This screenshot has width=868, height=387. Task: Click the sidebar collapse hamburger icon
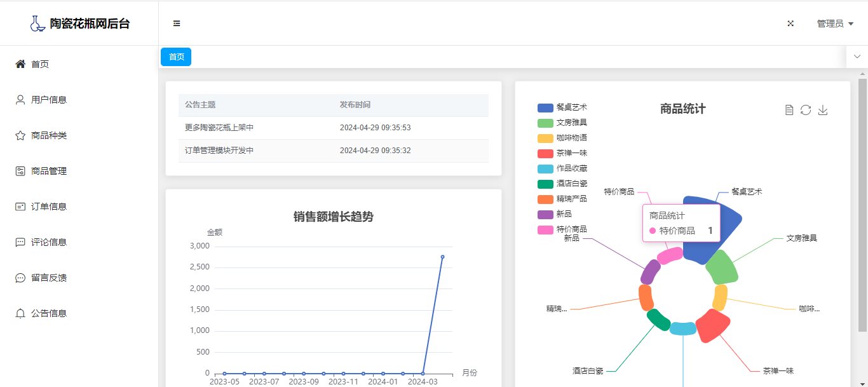pyautogui.click(x=177, y=24)
